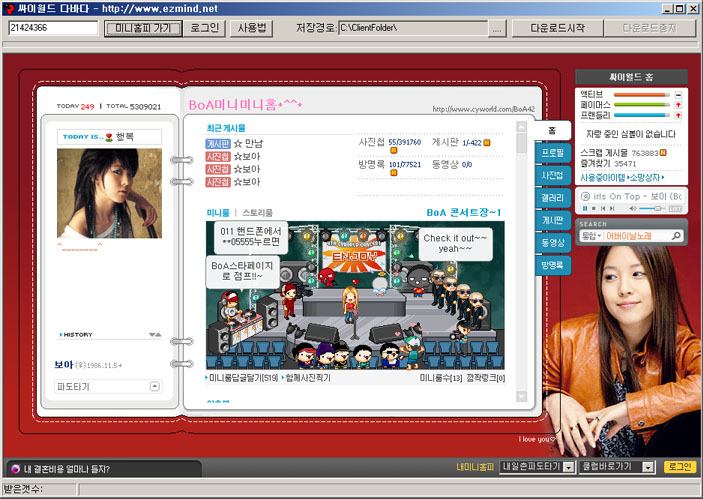Click the 함께사진찍기 link
The image size is (703, 499).
pos(308,378)
